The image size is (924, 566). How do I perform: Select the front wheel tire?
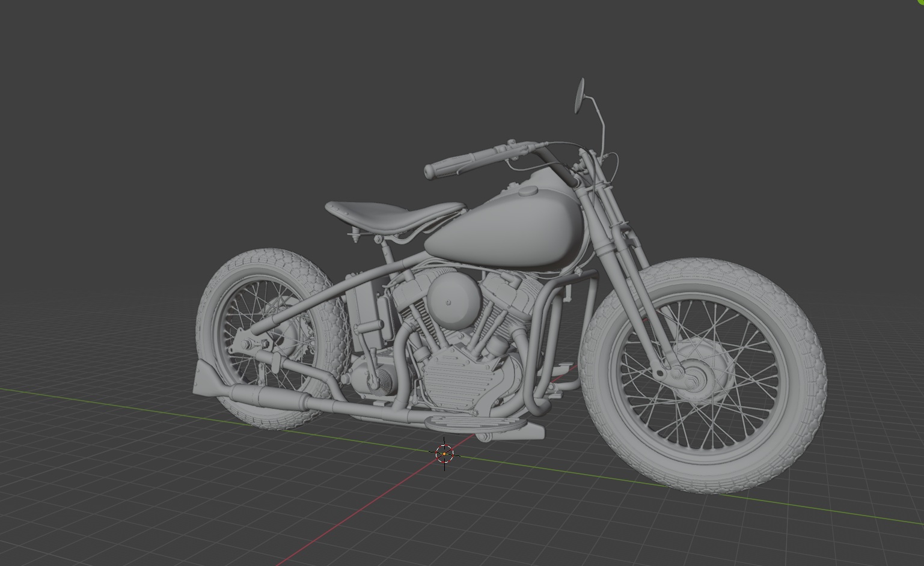[702, 376]
